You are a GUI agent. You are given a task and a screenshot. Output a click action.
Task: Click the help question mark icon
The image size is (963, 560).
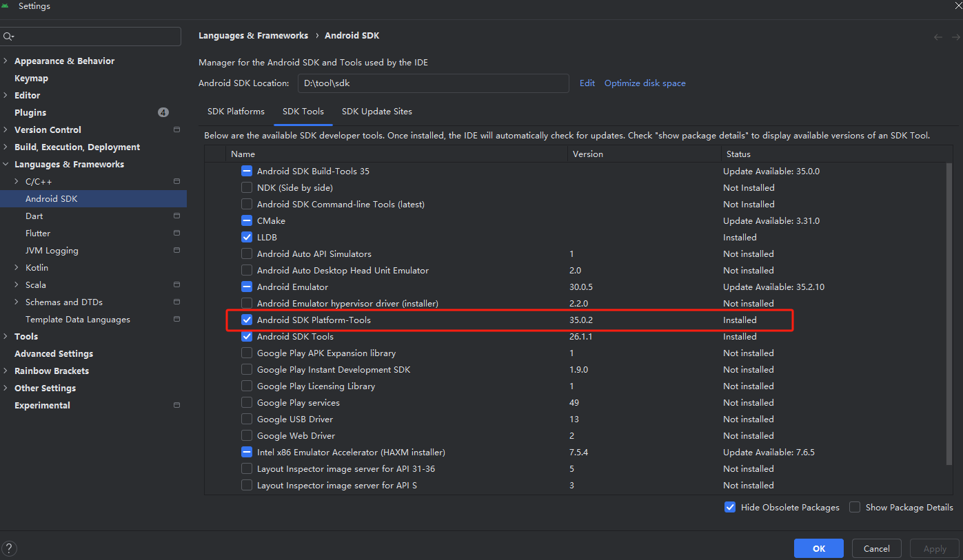10,548
